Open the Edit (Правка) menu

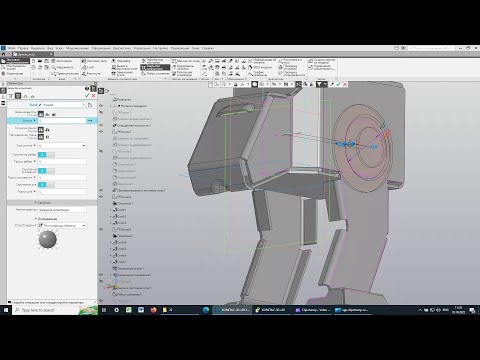(23, 48)
